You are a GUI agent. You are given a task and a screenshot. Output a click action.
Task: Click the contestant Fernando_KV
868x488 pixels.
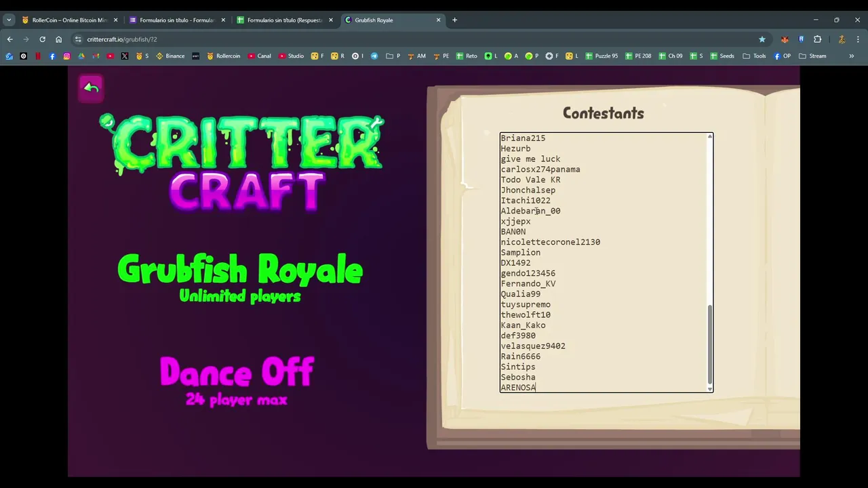tap(528, 284)
